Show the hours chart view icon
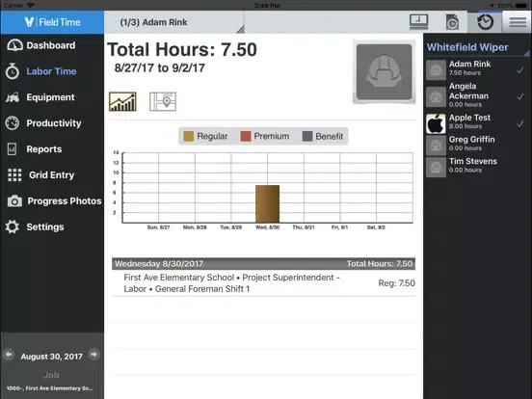The height and width of the screenshot is (399, 532). click(x=122, y=101)
